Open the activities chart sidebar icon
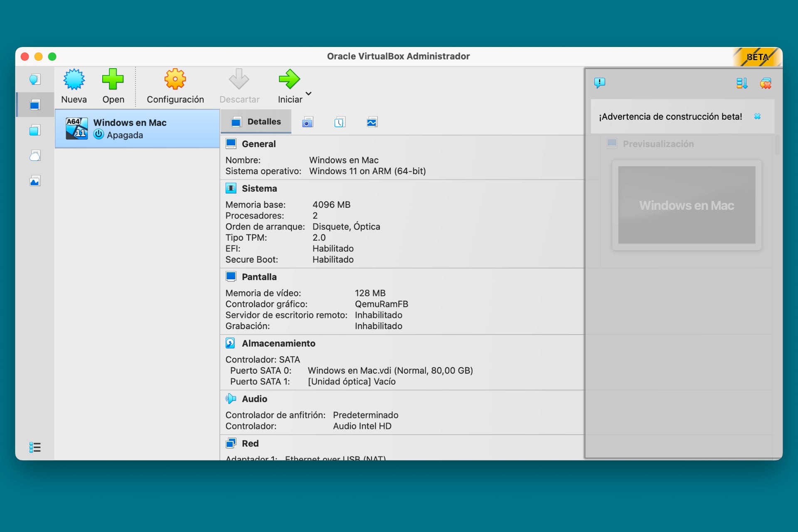798x532 pixels. pyautogui.click(x=35, y=181)
